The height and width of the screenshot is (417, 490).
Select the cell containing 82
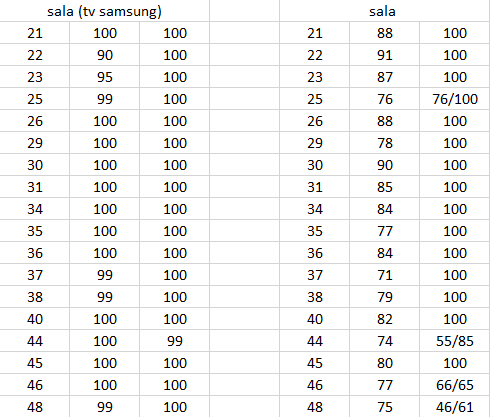coord(385,319)
